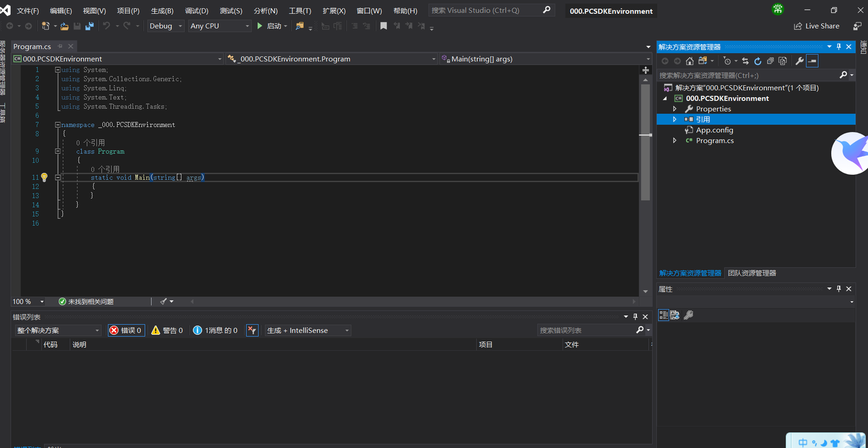Toggle the 警告 0 warnings filter

[x=167, y=330]
